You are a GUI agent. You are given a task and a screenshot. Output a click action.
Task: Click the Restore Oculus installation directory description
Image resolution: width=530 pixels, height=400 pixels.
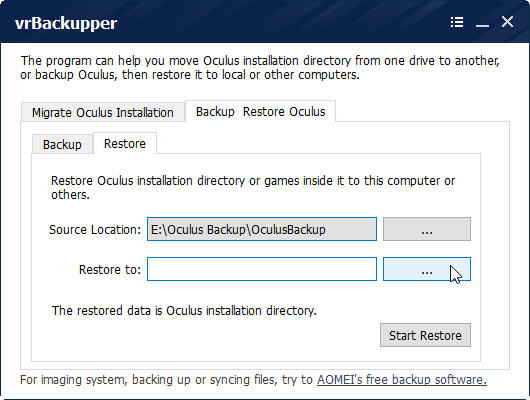point(253,188)
